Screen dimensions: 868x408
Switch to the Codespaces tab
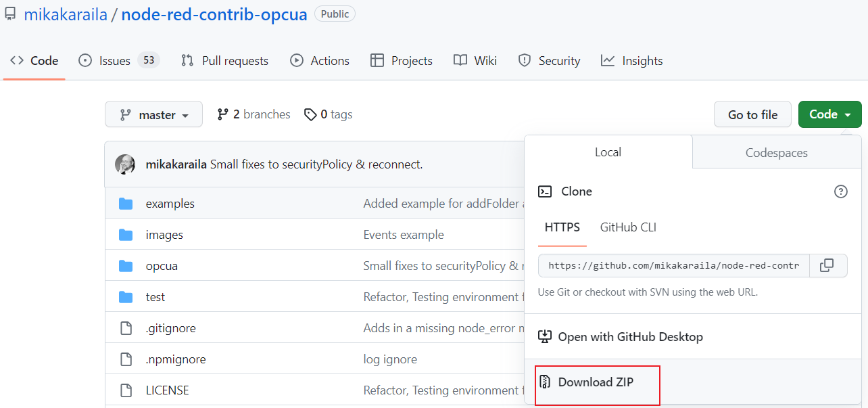pyautogui.click(x=776, y=152)
